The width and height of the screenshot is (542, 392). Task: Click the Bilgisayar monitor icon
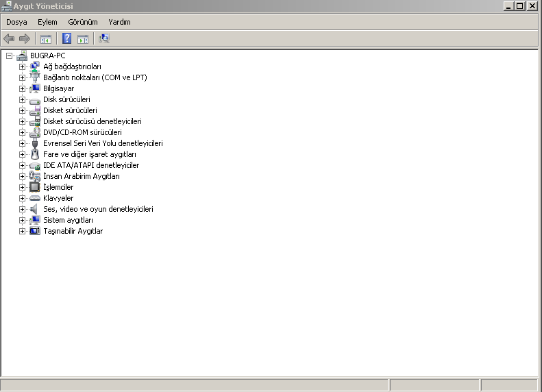pos(34,88)
